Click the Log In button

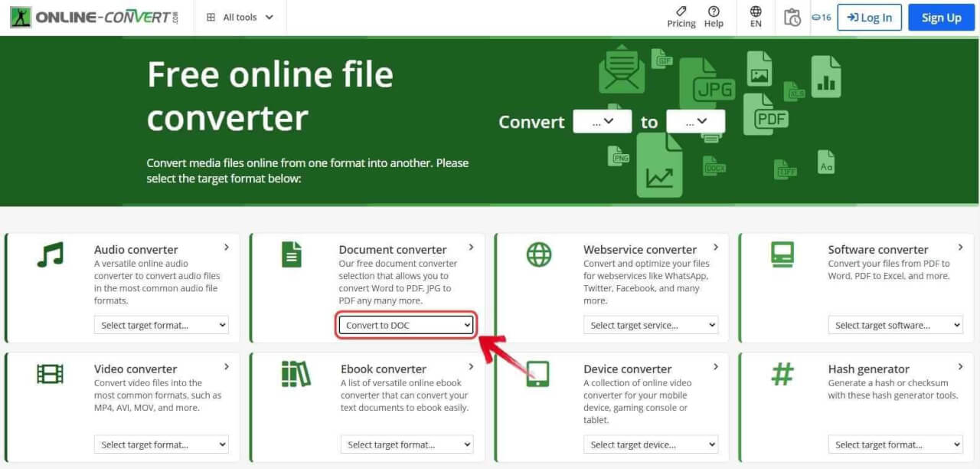coord(869,17)
